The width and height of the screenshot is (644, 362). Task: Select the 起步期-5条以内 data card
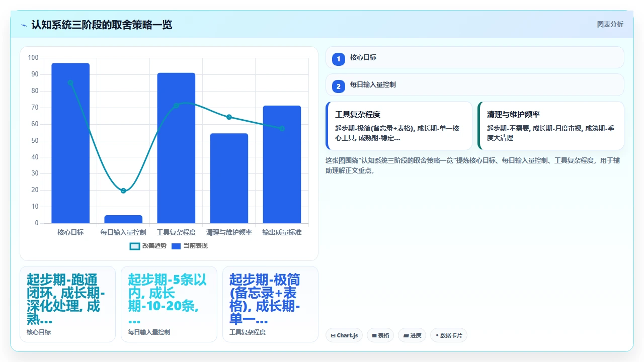(169, 304)
